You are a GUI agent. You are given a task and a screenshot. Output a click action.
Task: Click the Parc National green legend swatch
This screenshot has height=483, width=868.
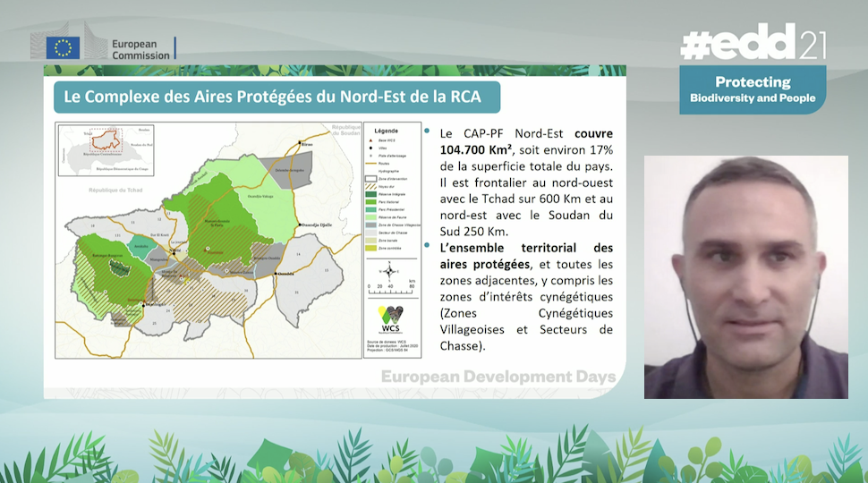coord(370,204)
